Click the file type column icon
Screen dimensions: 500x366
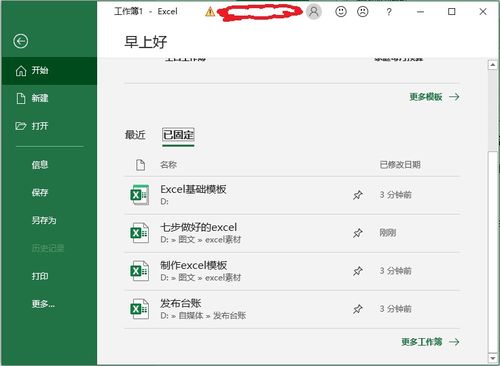140,165
